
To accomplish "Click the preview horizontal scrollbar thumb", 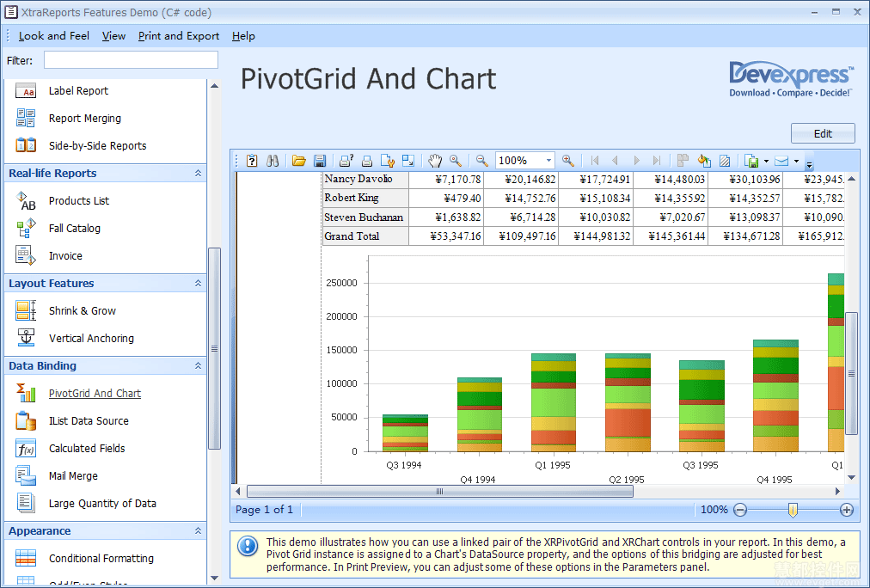I will coord(440,492).
